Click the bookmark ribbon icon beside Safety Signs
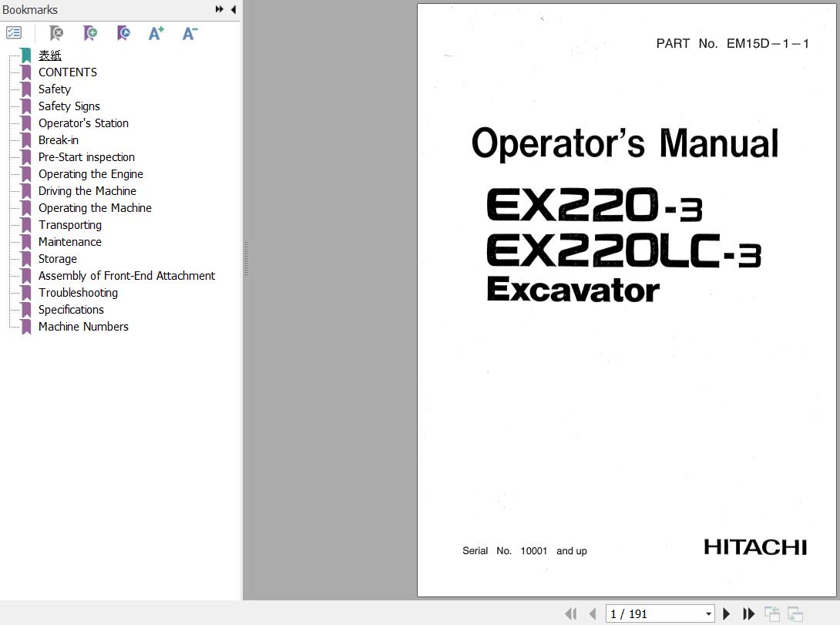The height and width of the screenshot is (625, 840). [26, 106]
